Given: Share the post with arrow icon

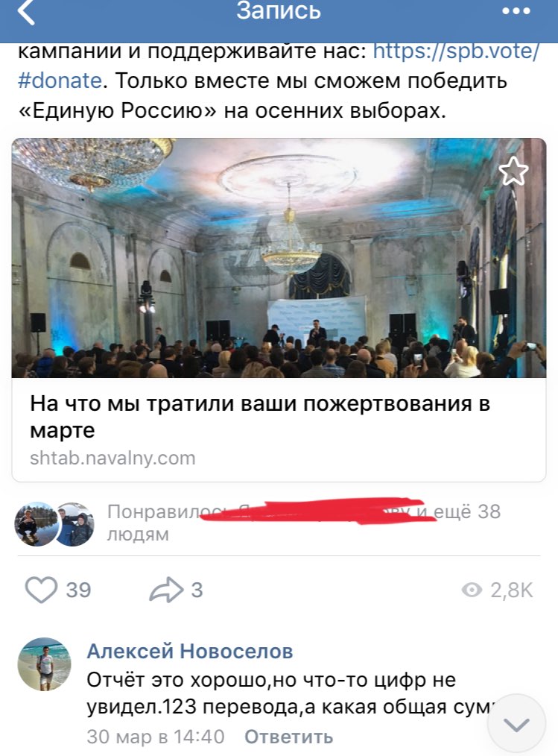Looking at the screenshot, I should pos(166,590).
